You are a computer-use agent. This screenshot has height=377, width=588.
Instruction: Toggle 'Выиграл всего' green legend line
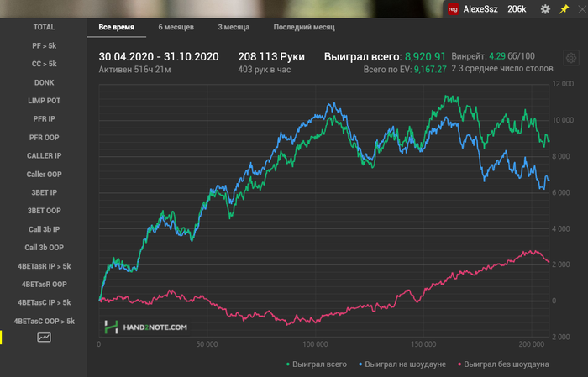pyautogui.click(x=318, y=364)
